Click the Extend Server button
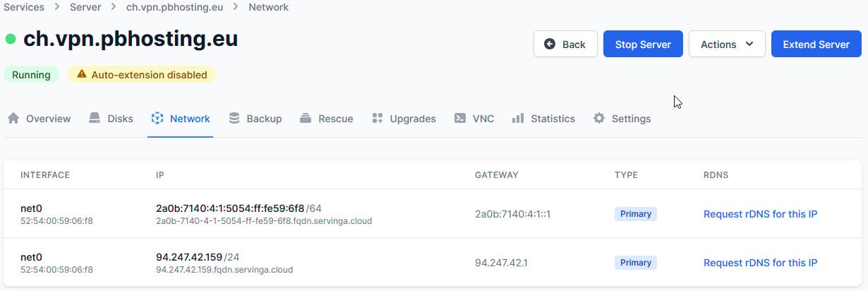This screenshot has width=868, height=291. 816,44
